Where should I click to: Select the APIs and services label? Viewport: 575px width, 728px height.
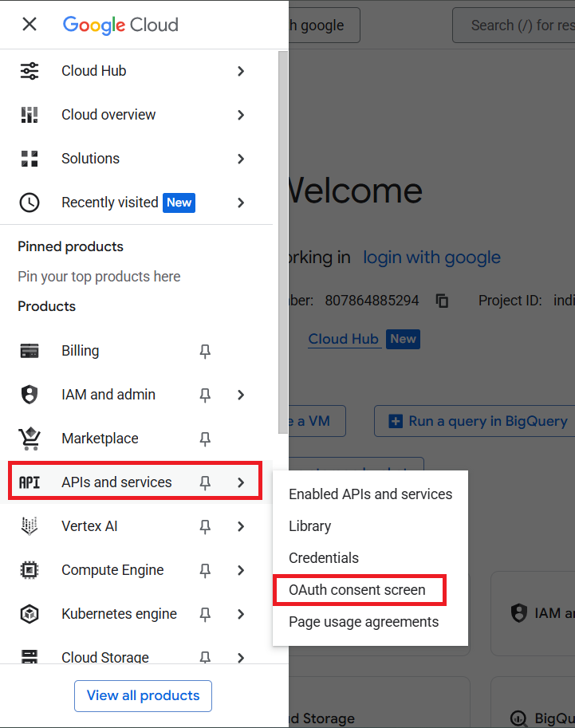click(x=116, y=482)
